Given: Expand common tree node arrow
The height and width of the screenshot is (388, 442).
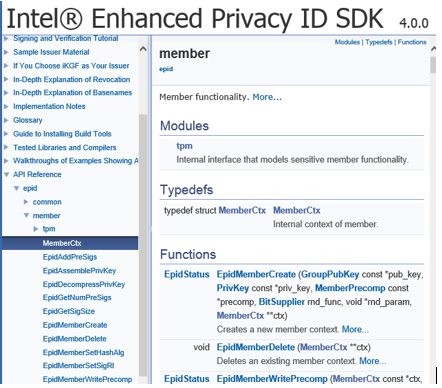Looking at the screenshot, I should (x=26, y=202).
